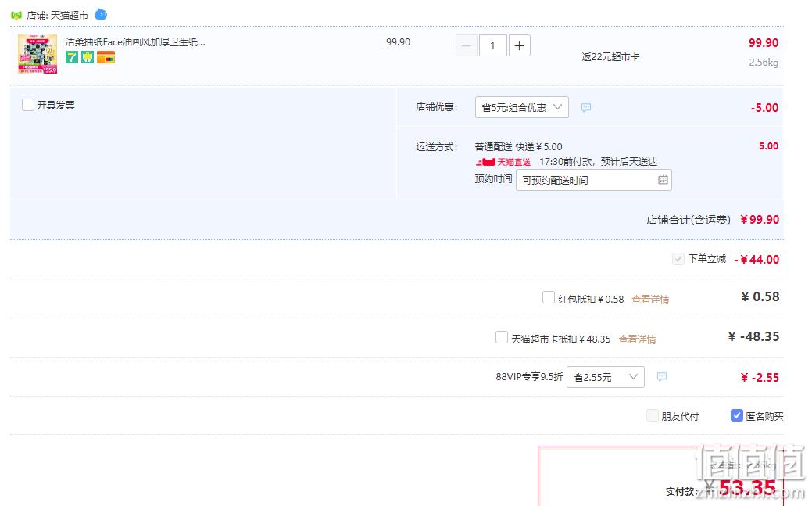Viewport: 812px width, 506px height.
Task: Click the quantity input field
Action: tap(492, 45)
